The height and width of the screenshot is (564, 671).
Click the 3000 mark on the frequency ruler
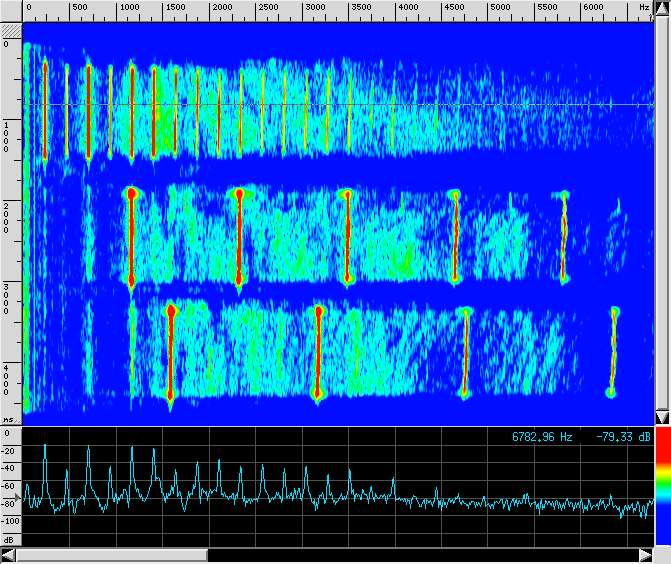315,7
